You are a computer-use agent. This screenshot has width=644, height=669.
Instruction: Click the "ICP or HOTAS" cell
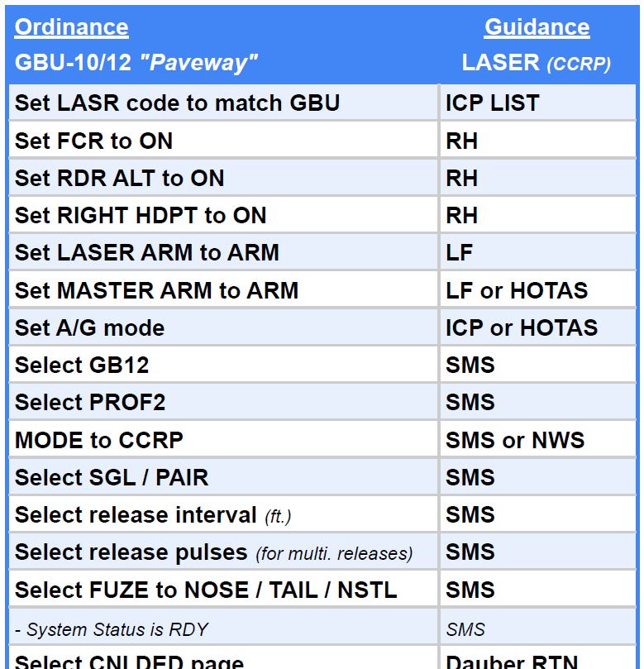(x=522, y=328)
